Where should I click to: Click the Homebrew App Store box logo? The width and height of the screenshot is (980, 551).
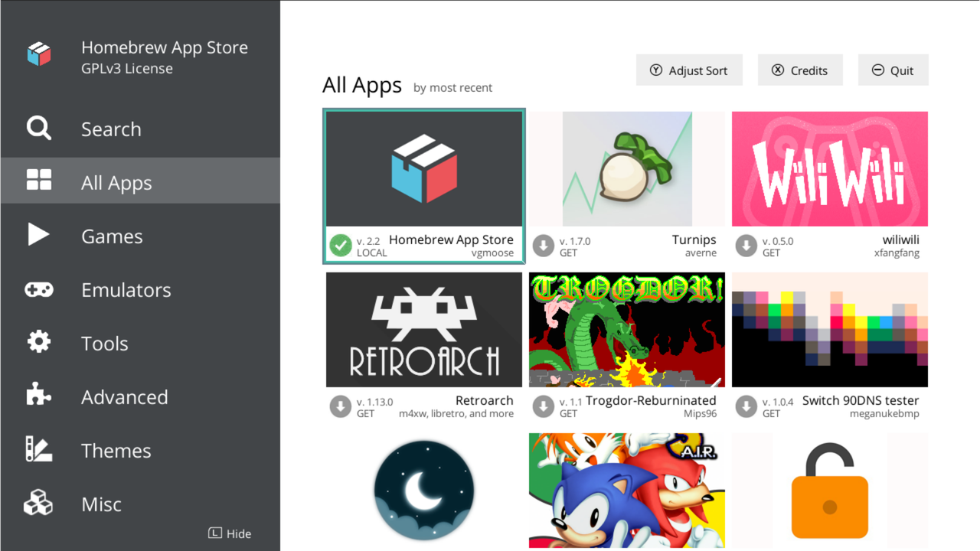39,54
